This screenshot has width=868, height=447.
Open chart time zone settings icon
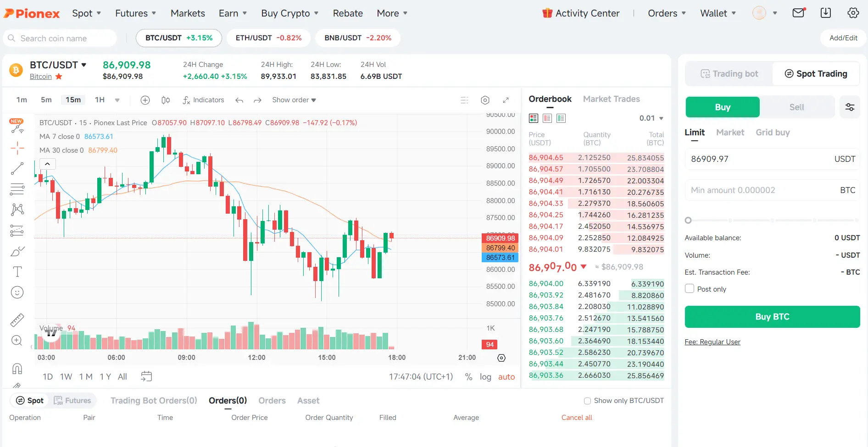501,358
